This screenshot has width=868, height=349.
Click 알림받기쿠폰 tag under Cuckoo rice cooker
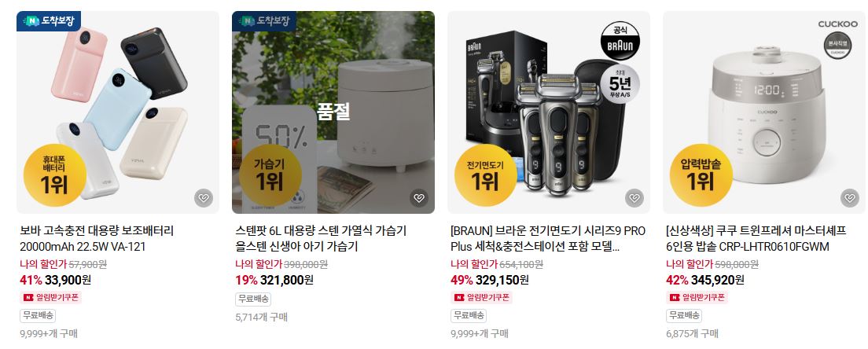697,298
